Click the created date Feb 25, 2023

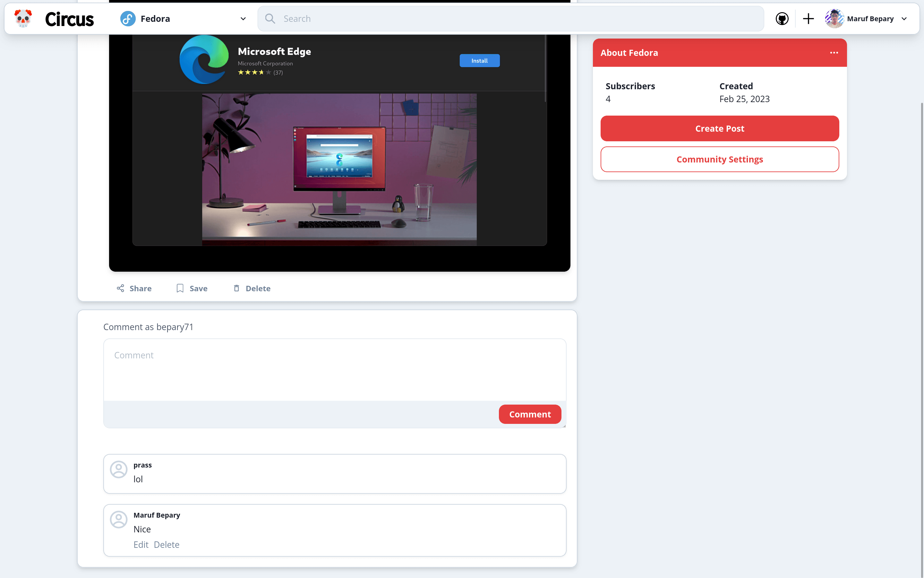coord(744,99)
